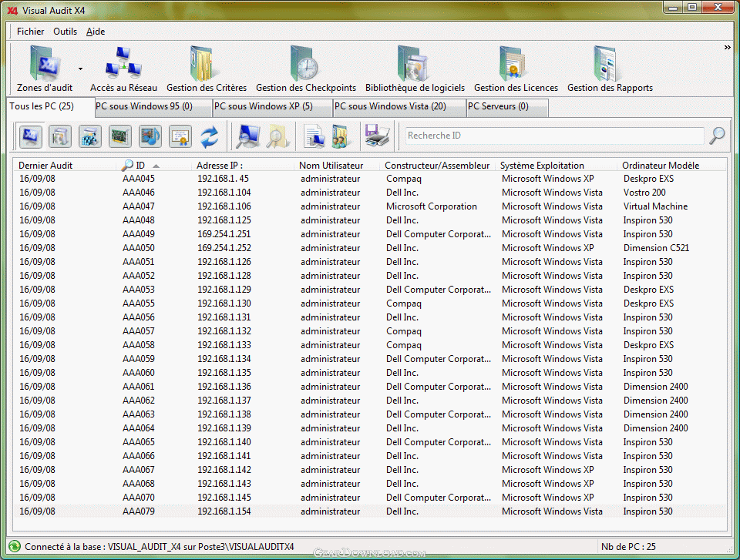Open the Aide menu
This screenshot has height=560, width=740.
[x=96, y=32]
